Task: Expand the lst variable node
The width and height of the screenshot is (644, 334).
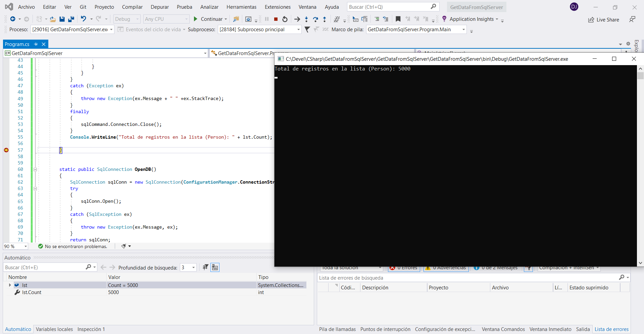Action: 10,285
